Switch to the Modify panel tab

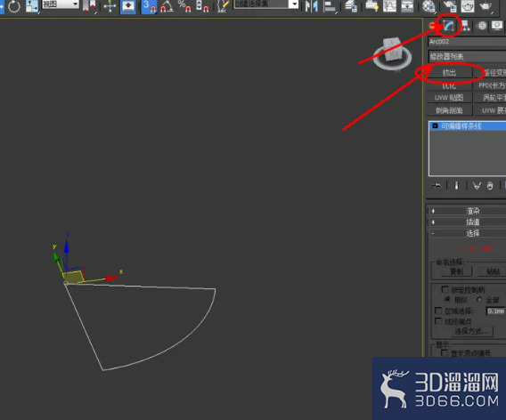click(448, 26)
